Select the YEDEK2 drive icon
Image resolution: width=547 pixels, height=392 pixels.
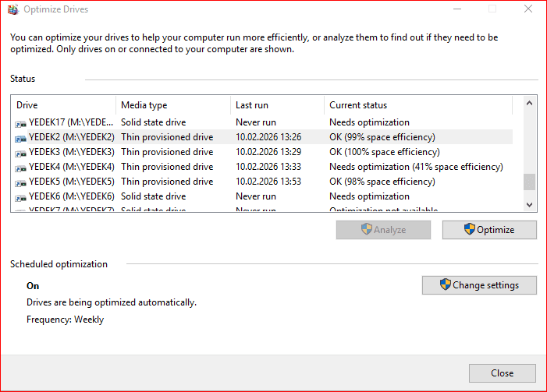[x=20, y=137]
